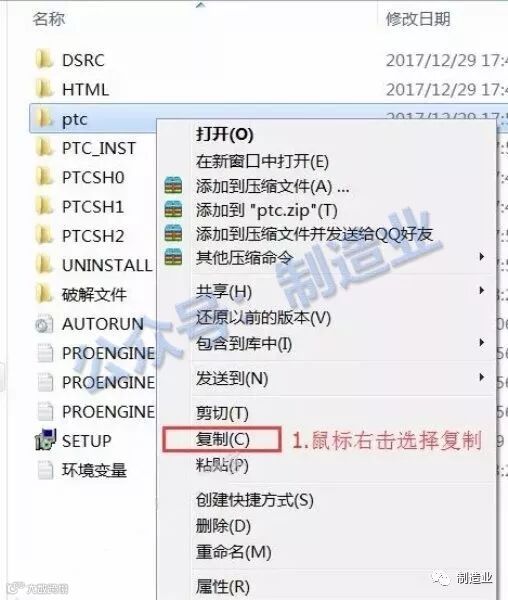
Task: Expand the 包含到库中(I) submenu arrow
Action: tap(482, 342)
